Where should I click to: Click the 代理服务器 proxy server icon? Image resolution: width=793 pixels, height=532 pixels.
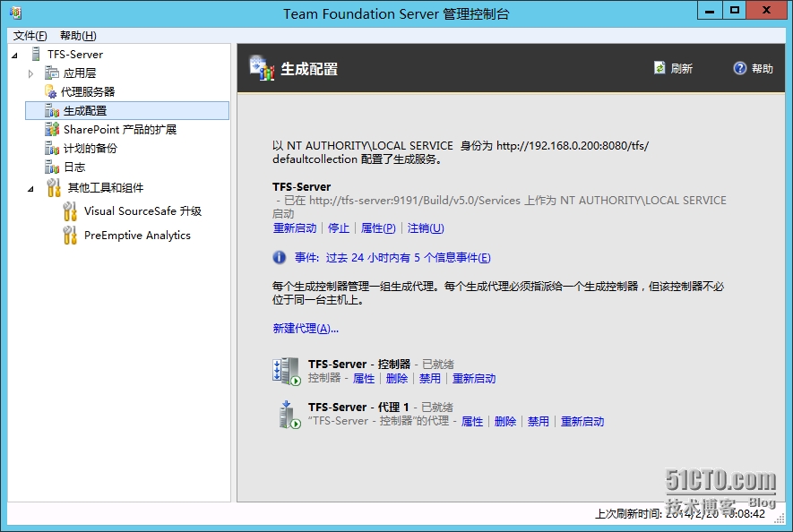pos(50,91)
